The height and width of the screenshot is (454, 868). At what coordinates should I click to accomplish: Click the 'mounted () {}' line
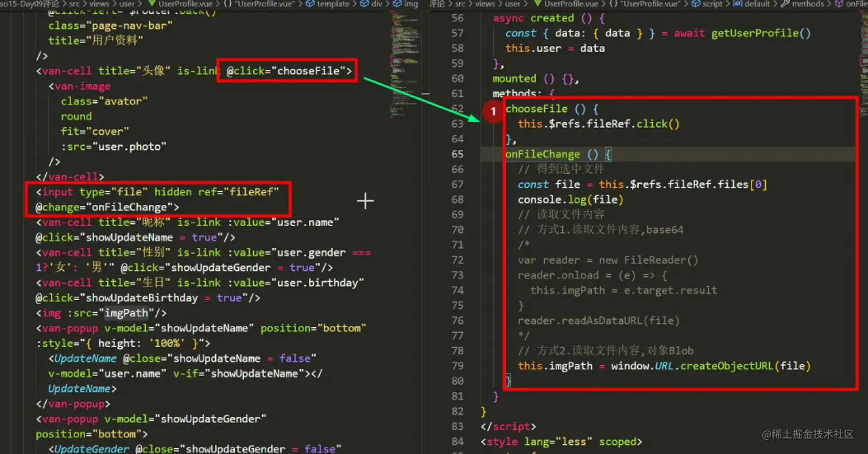(536, 79)
